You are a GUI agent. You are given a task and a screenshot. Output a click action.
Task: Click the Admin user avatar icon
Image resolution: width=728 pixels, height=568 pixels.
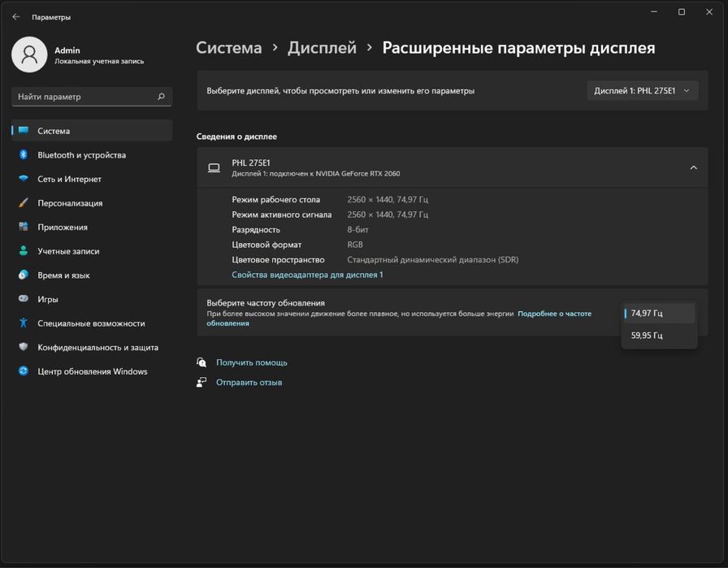[x=29, y=54]
